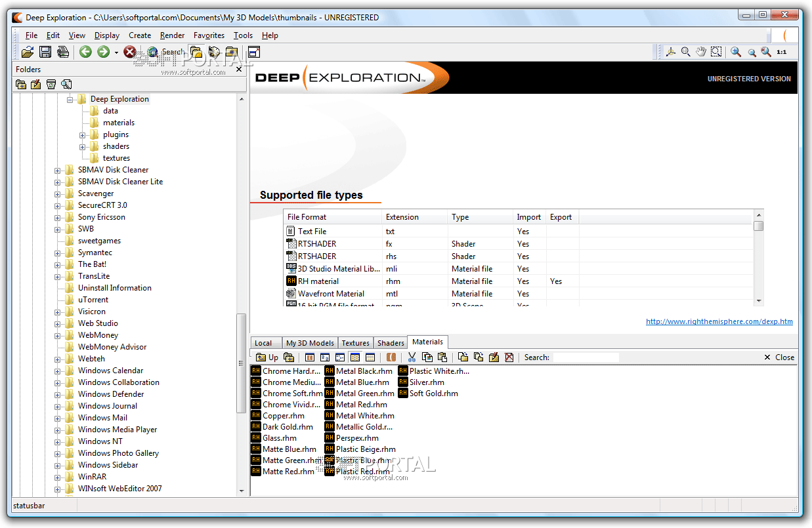Screen dimensions: 812x528
Task: Select the Zoom magnifier tool
Action: pos(685,52)
